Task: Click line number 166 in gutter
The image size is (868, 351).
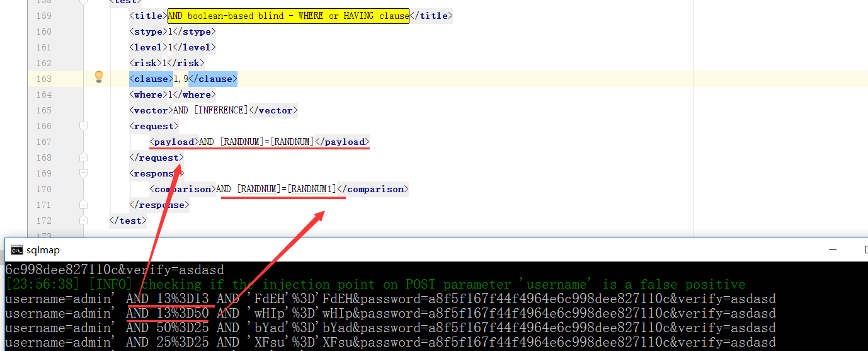Action: [x=44, y=126]
